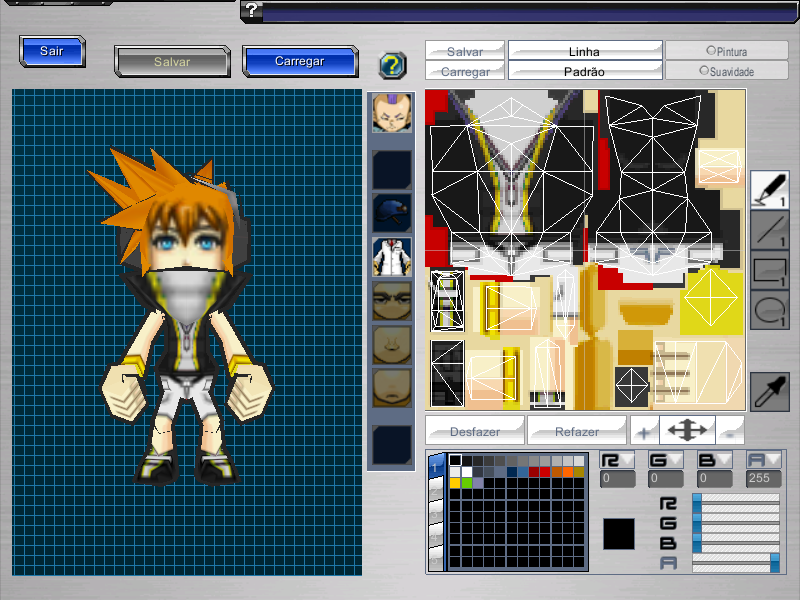This screenshot has height=600, width=800.
Task: Open help via the blue hexagon question mark
Action: click(392, 65)
